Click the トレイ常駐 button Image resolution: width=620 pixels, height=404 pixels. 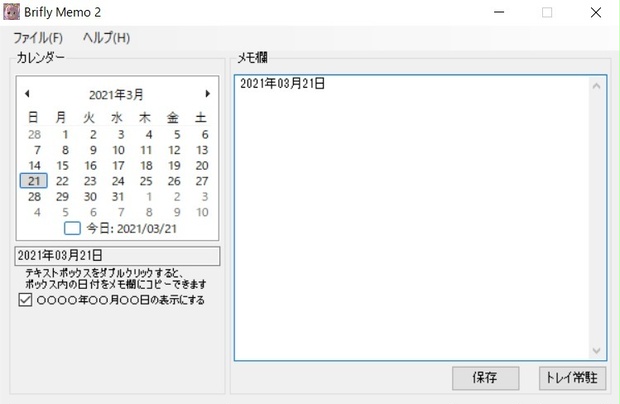[572, 378]
